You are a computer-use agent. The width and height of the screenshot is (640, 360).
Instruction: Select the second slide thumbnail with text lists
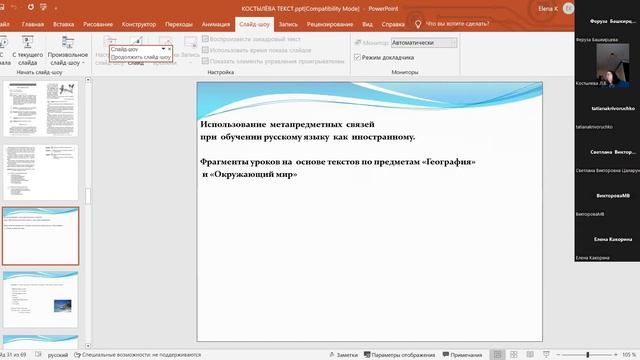40,172
